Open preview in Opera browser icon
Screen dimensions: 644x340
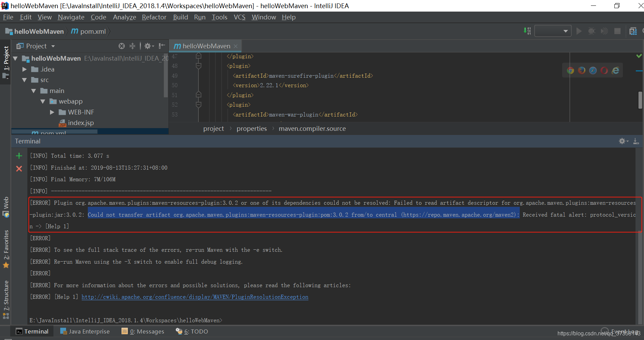[604, 71]
